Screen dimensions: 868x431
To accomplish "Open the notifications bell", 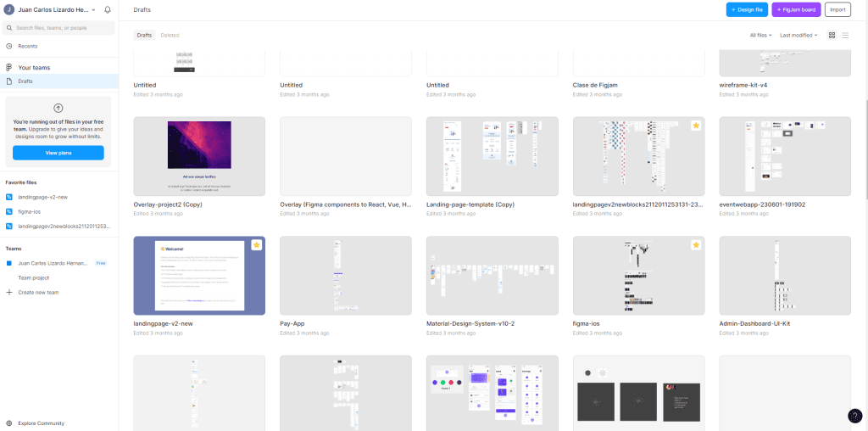I will click(x=108, y=10).
